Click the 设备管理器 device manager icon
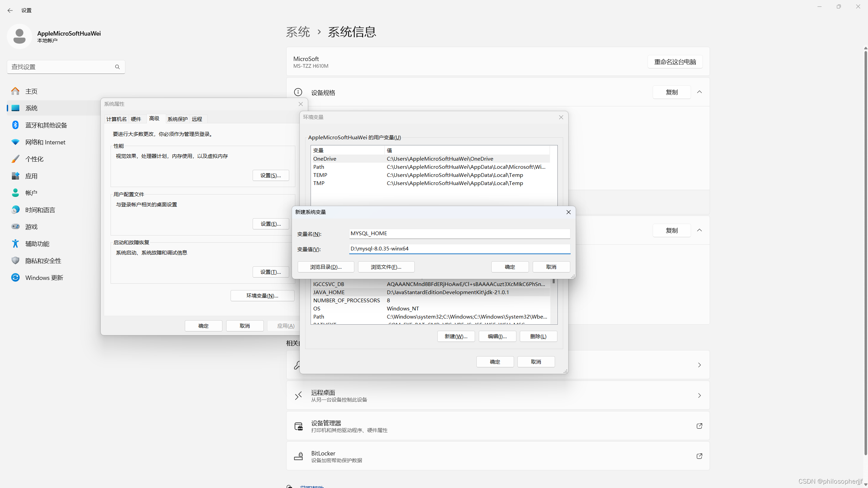The image size is (868, 488). coord(298,426)
